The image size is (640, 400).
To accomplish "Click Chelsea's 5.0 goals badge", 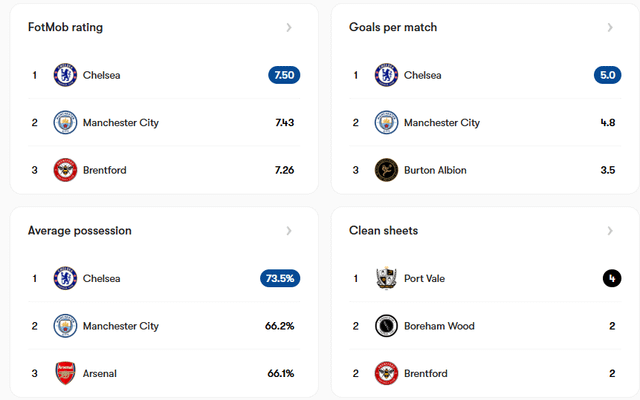I will (x=607, y=75).
